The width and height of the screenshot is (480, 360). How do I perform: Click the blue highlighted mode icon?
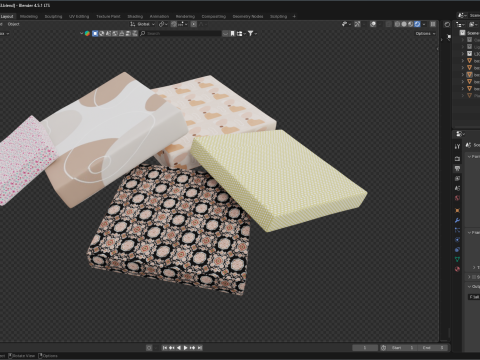(95, 33)
